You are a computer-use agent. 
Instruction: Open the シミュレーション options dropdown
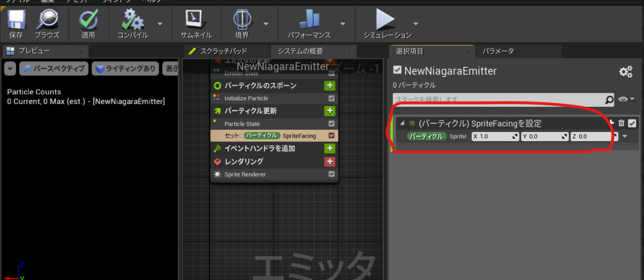click(x=416, y=24)
